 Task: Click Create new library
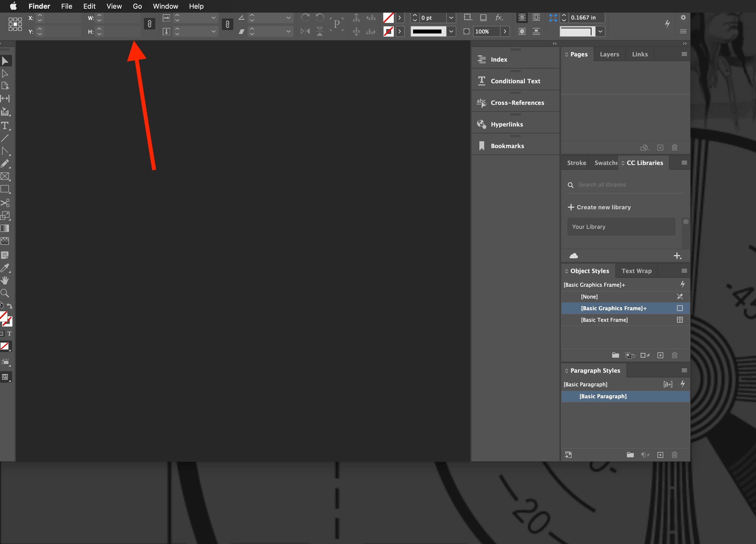point(599,207)
